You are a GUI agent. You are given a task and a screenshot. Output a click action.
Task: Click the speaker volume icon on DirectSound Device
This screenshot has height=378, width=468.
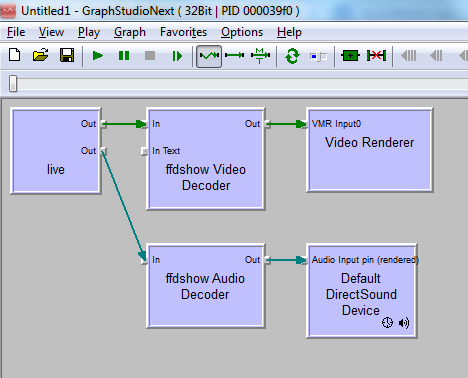404,323
